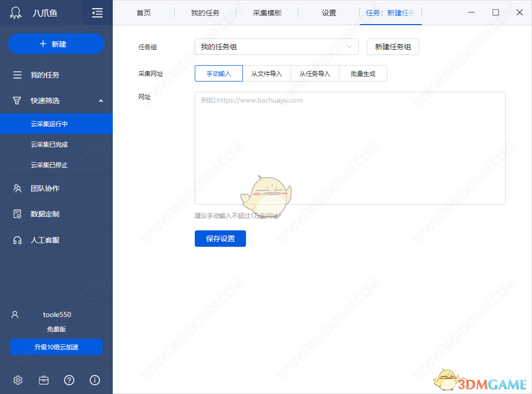Click the info circle icon bottom right

click(94, 380)
